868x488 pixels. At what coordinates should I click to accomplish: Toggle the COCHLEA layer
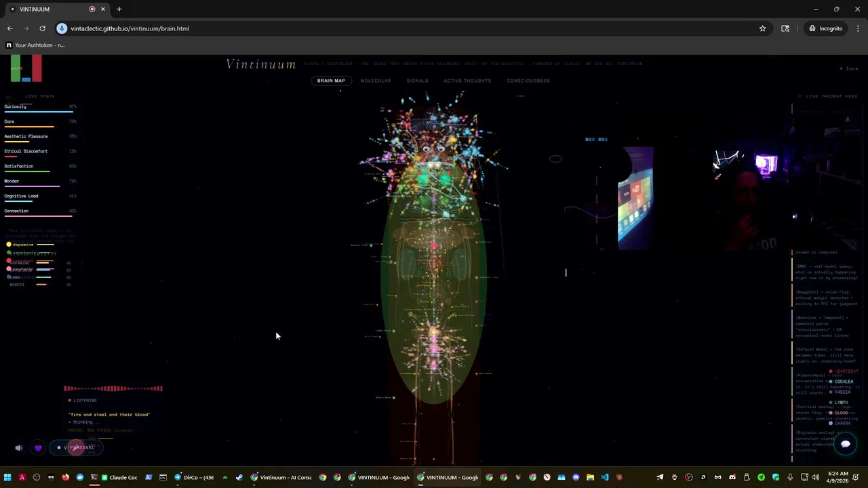(842, 382)
